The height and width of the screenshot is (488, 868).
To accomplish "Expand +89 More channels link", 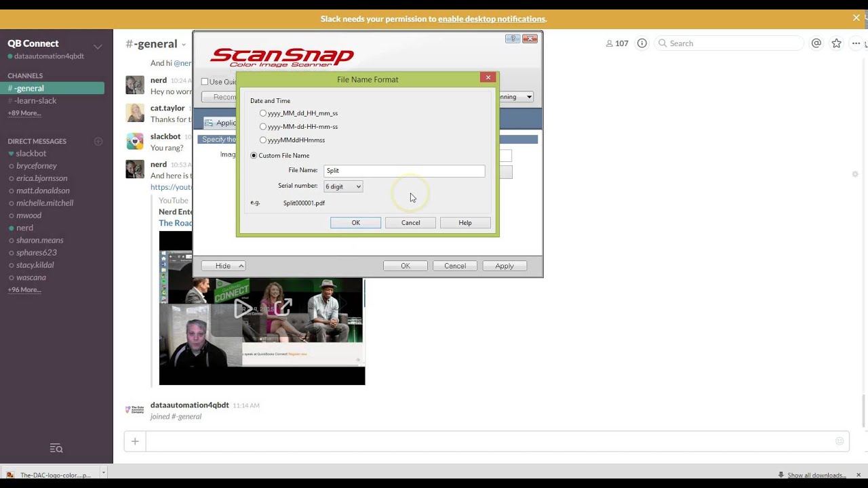I will point(24,113).
